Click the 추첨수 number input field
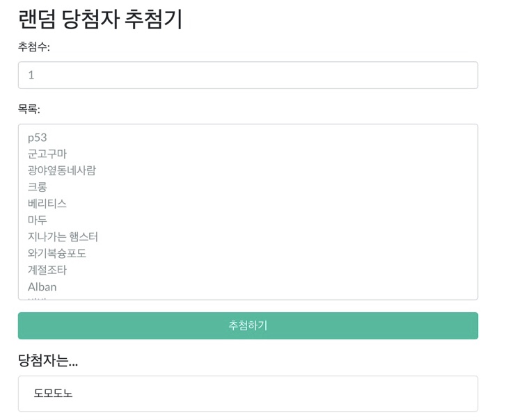Viewport: 506px width, 420px height. (x=248, y=75)
